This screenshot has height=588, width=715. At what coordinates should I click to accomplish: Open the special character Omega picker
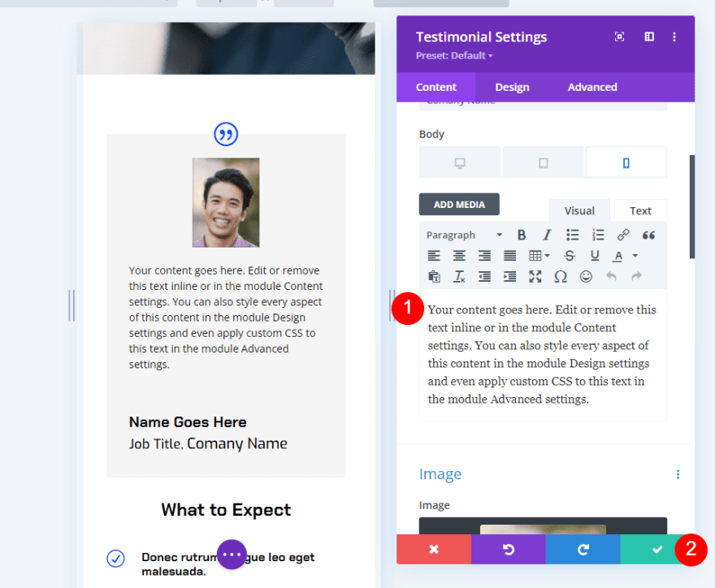point(561,276)
